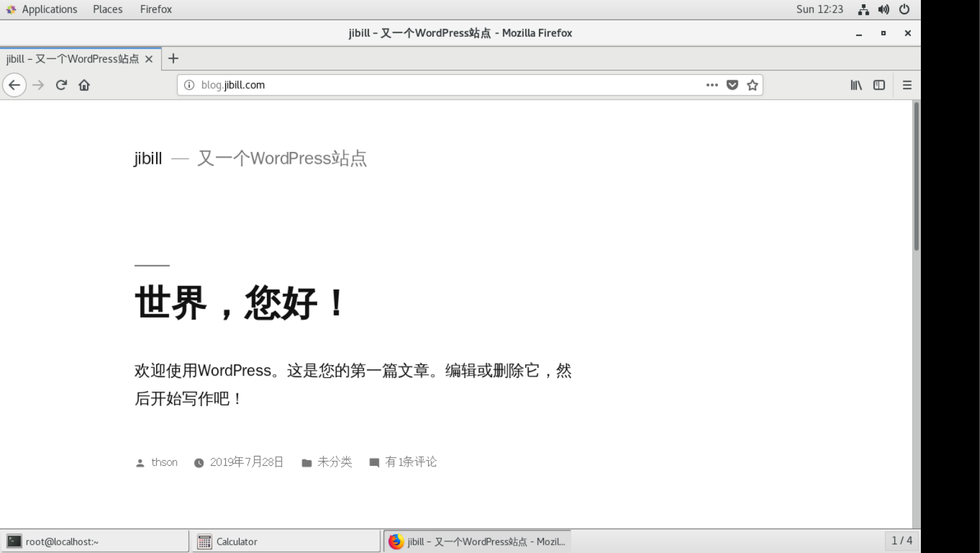Viewport: 980px width, 553px height.
Task: Open the Firefox hamburger menu
Action: pyautogui.click(x=907, y=85)
